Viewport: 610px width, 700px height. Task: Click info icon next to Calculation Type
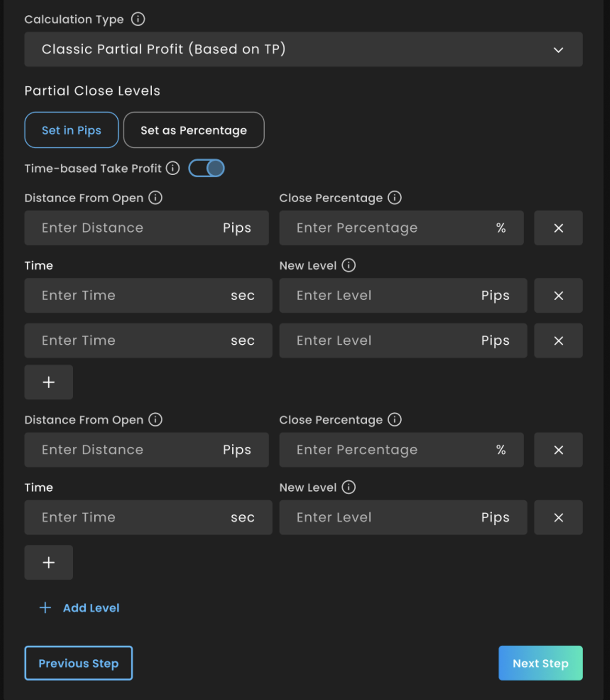click(138, 19)
